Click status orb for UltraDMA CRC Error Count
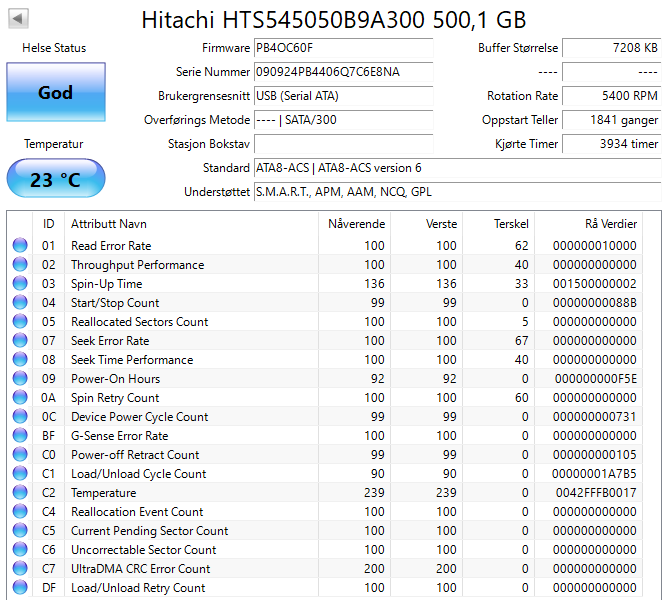This screenshot has height=600, width=667. (20, 569)
